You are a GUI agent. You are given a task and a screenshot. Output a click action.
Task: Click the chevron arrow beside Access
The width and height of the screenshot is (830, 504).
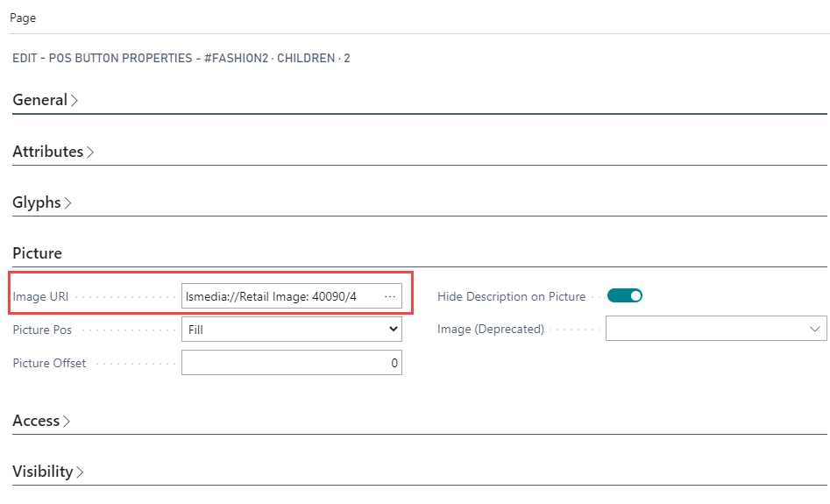pyautogui.click(x=67, y=422)
